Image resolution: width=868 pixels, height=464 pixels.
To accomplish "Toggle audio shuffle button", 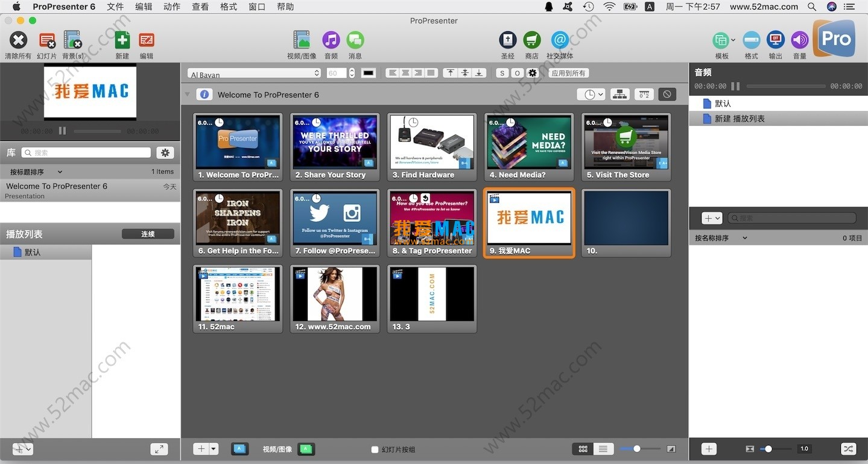I will point(848,449).
